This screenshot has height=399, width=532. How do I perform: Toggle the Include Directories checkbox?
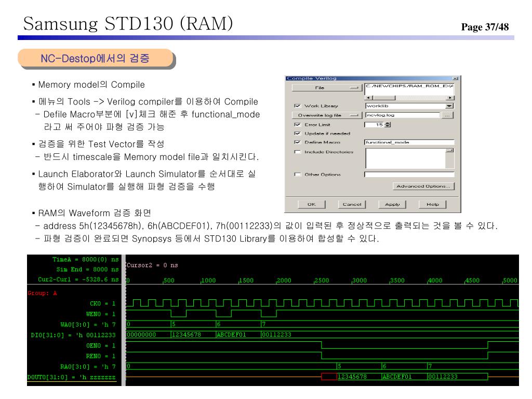298,152
